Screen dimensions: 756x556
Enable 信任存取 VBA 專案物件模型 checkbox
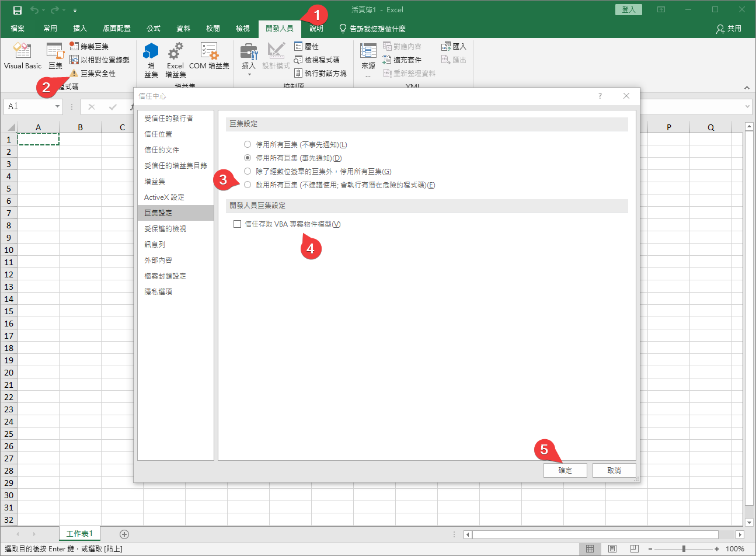[x=238, y=224]
